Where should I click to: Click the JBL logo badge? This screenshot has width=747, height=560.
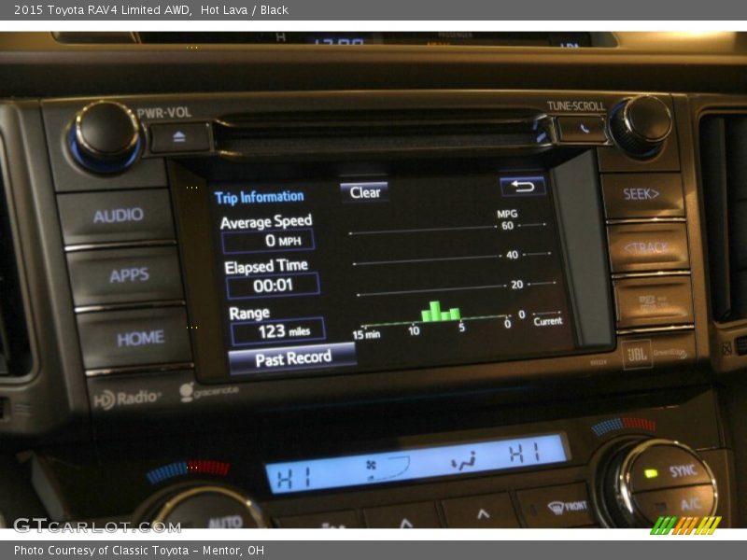[637, 355]
